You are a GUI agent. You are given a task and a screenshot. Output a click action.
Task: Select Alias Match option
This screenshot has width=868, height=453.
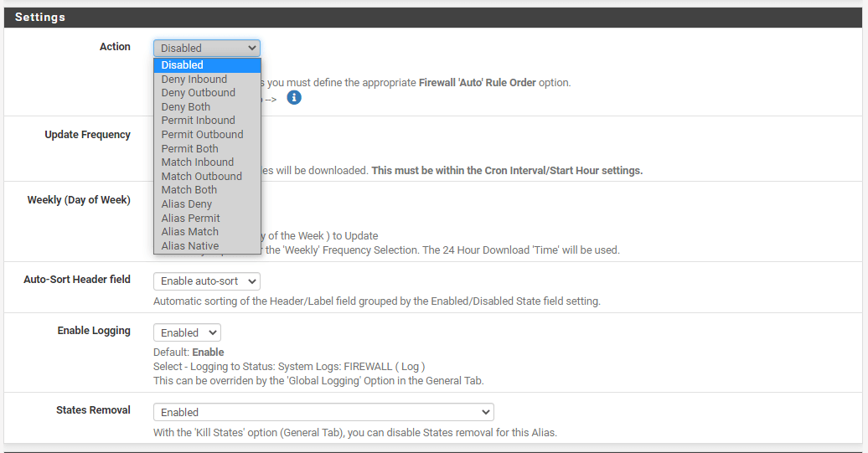pyautogui.click(x=207, y=232)
